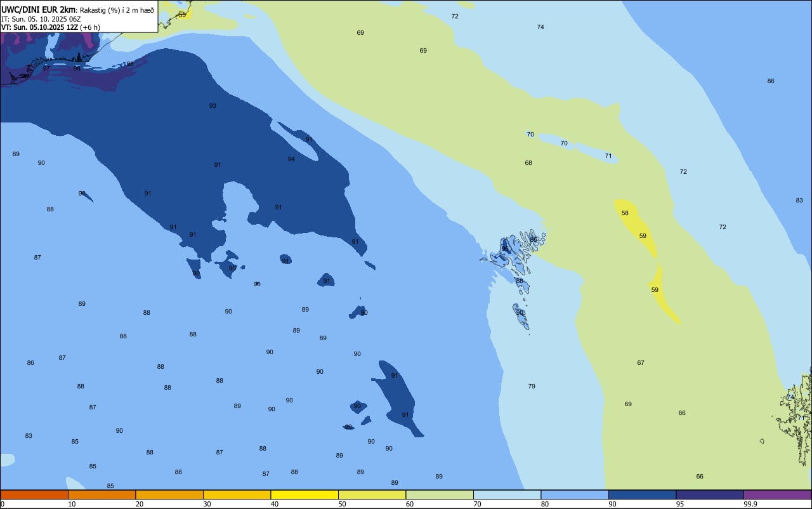Click the '0' legend tick label
The width and height of the screenshot is (812, 509).
point(3,504)
